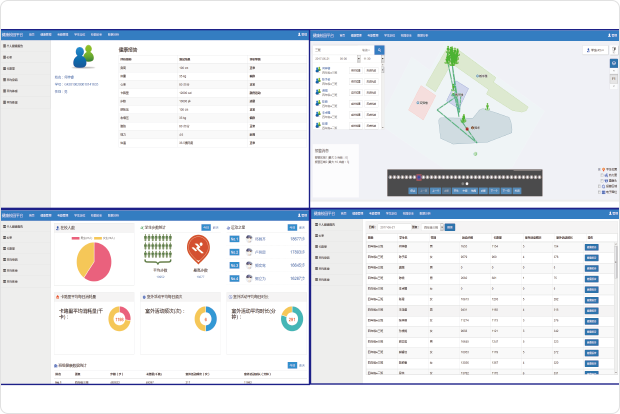Click the blue layers icon on map's right edge
The height and width of the screenshot is (414, 620).
tap(614, 64)
